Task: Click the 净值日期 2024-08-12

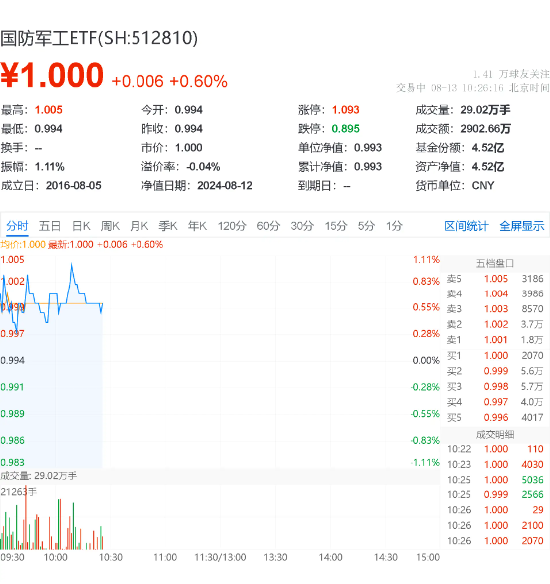Action: (x=225, y=185)
